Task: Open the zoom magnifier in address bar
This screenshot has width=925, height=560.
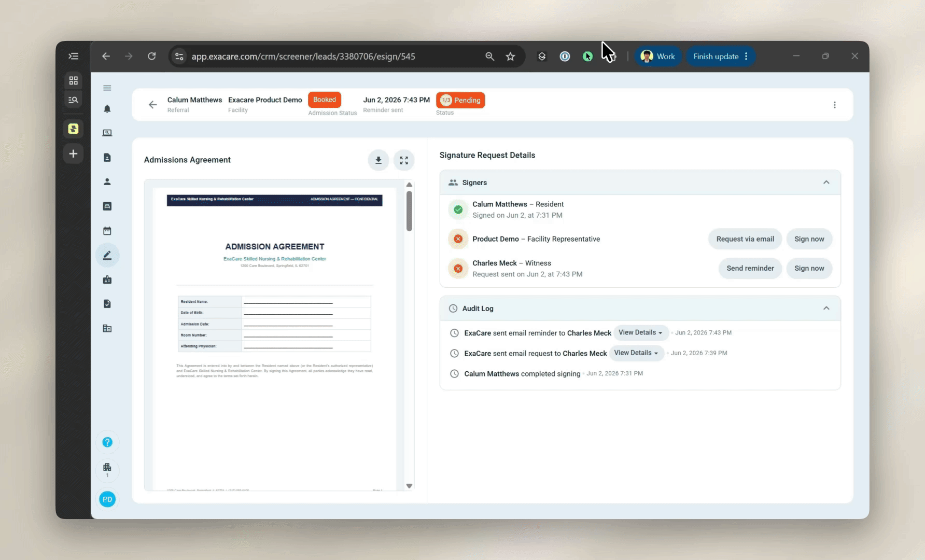Action: 489,56
